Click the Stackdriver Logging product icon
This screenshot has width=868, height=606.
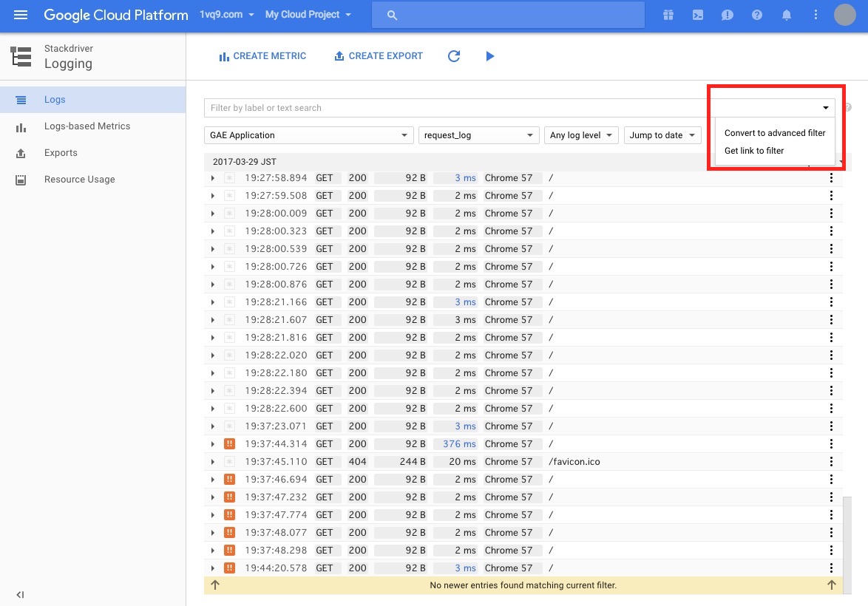[x=21, y=56]
